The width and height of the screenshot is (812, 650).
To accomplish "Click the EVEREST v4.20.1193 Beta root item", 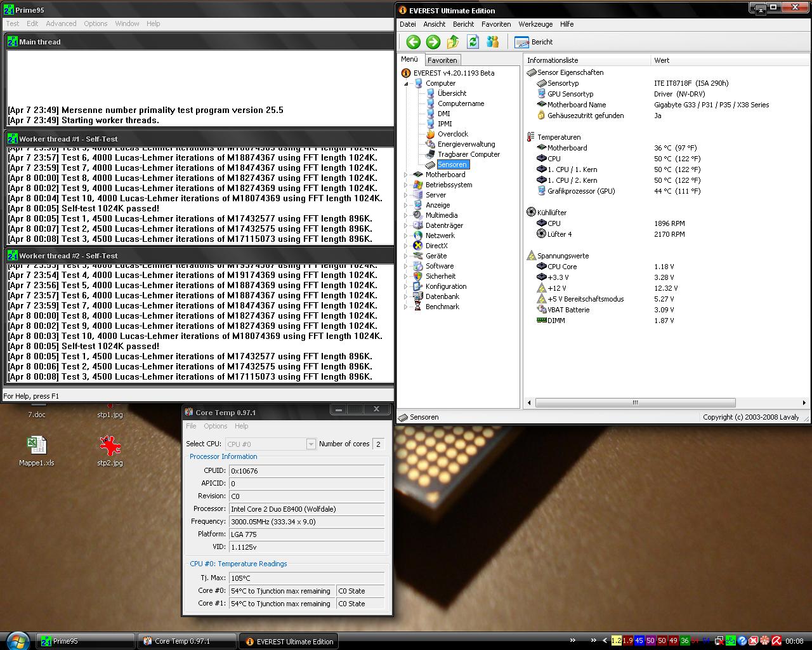I will tap(454, 73).
